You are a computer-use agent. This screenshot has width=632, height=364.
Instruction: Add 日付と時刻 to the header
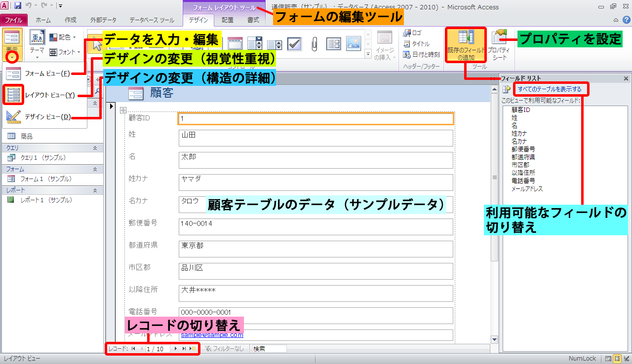(x=421, y=55)
